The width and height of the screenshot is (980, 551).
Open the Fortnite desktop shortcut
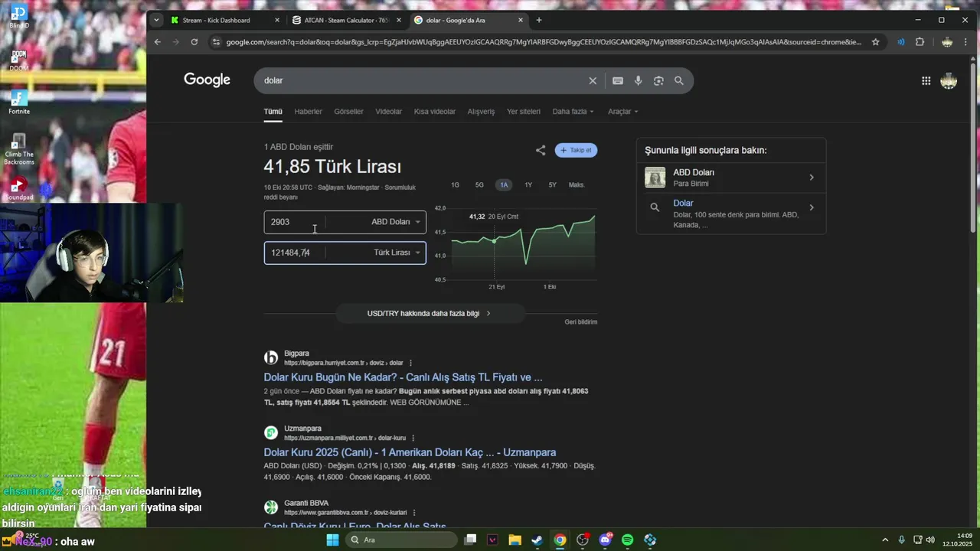19,103
